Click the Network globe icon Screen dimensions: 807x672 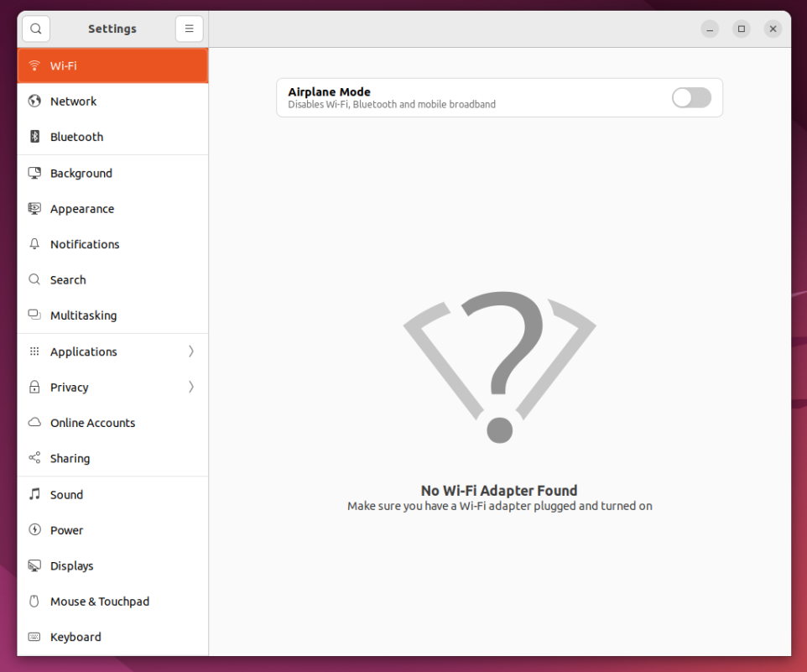(34, 102)
